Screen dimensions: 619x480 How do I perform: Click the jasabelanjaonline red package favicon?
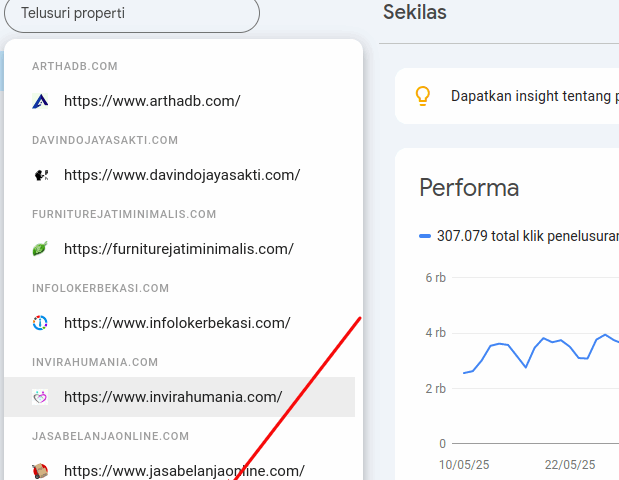[x=40, y=471]
